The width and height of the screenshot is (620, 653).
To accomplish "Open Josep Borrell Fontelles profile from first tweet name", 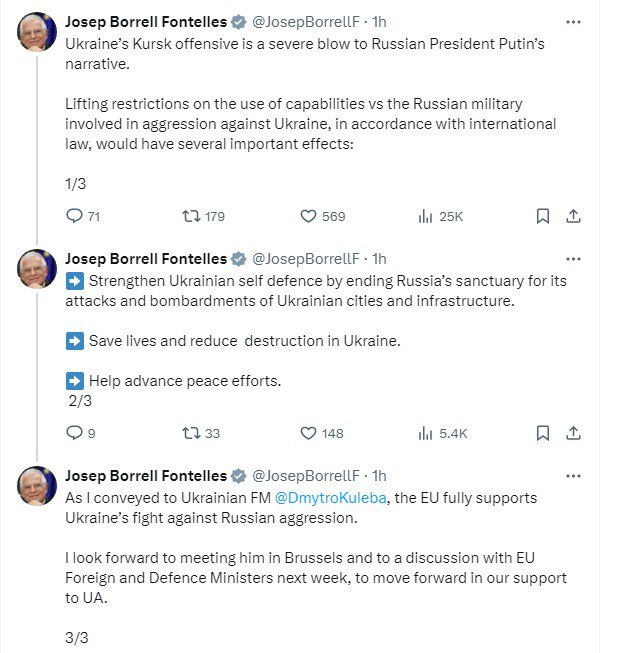I will (x=144, y=22).
